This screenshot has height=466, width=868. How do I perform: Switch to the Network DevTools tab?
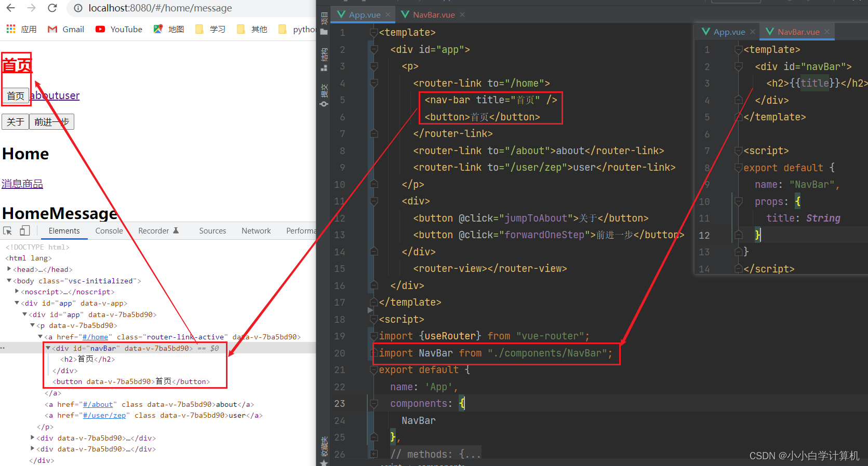click(256, 231)
